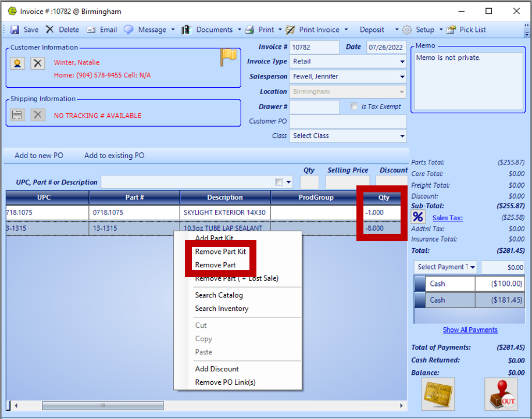The image size is (532, 419).
Task: Choose Remove Part (+ Lost Sale) item
Action: tap(237, 278)
